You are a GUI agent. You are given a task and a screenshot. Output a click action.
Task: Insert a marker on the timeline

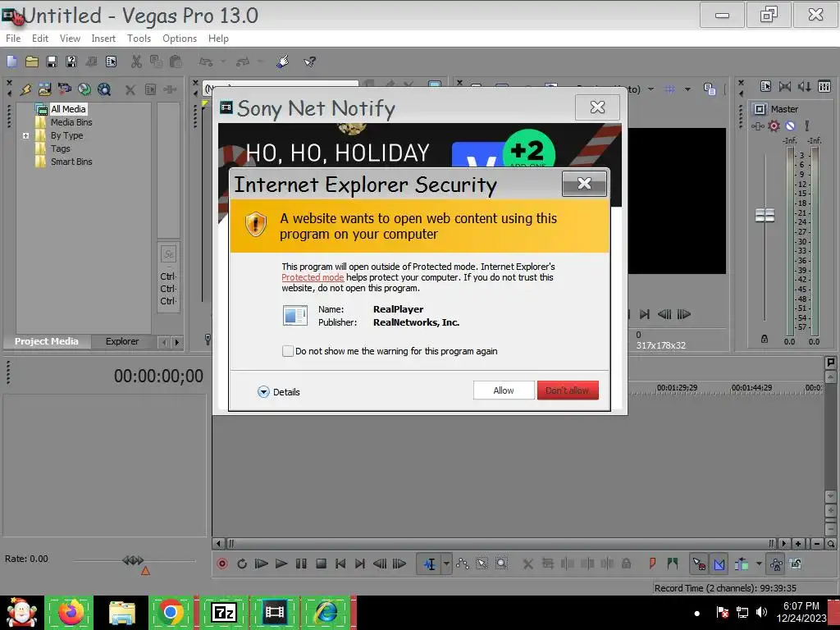click(652, 564)
